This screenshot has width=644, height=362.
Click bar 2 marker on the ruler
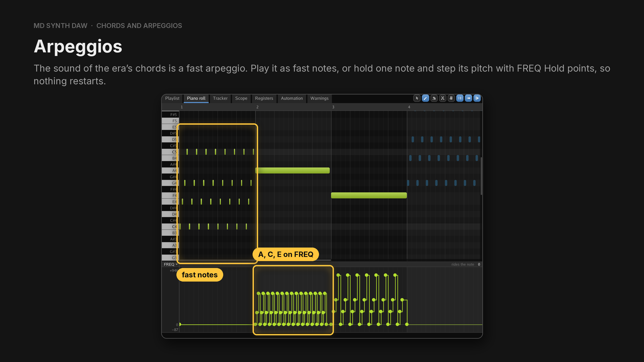(x=258, y=107)
